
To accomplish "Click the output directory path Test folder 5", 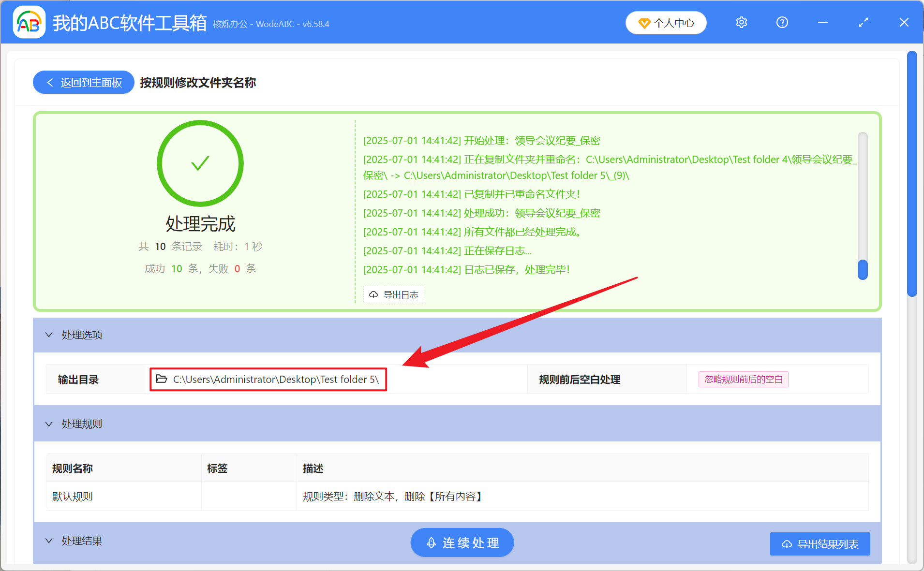I will [x=275, y=380].
